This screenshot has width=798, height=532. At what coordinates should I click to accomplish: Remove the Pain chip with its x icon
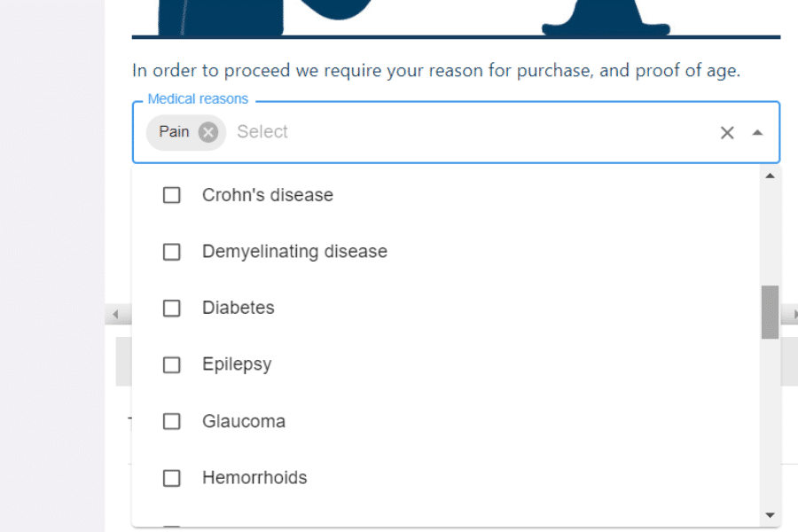coord(207,132)
